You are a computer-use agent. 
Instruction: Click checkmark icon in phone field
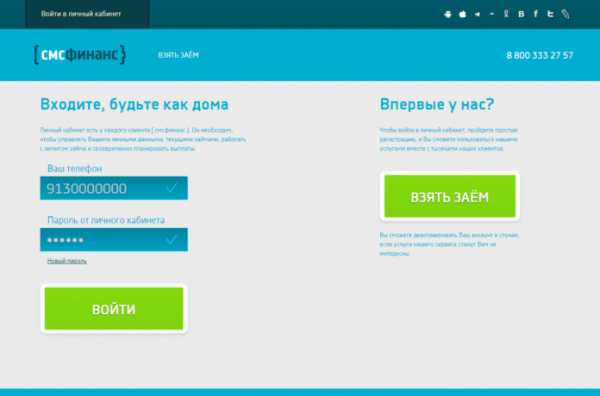(x=171, y=188)
